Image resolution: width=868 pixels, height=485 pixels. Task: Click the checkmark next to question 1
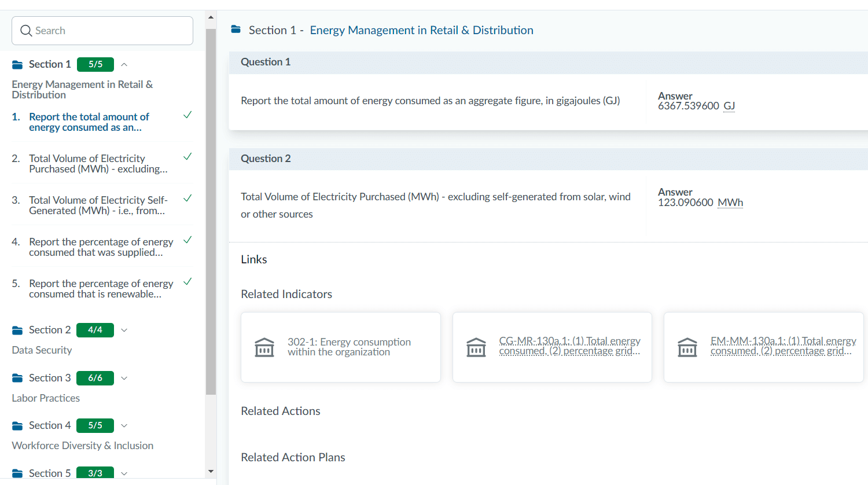pyautogui.click(x=187, y=115)
